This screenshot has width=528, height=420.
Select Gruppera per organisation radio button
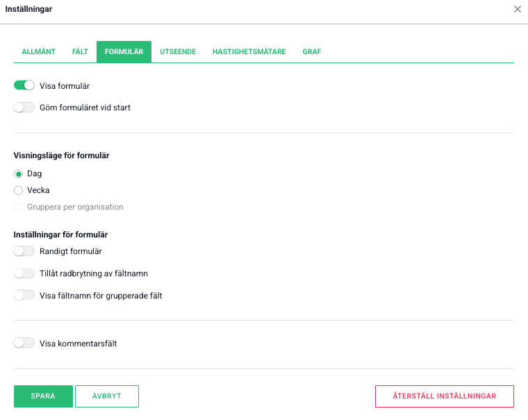[19, 207]
